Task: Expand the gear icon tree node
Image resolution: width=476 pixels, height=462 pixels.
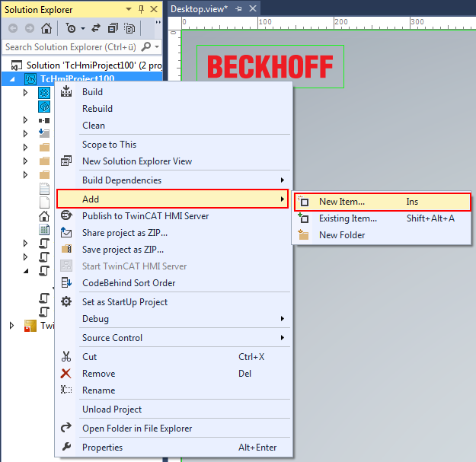Action: 25,93
